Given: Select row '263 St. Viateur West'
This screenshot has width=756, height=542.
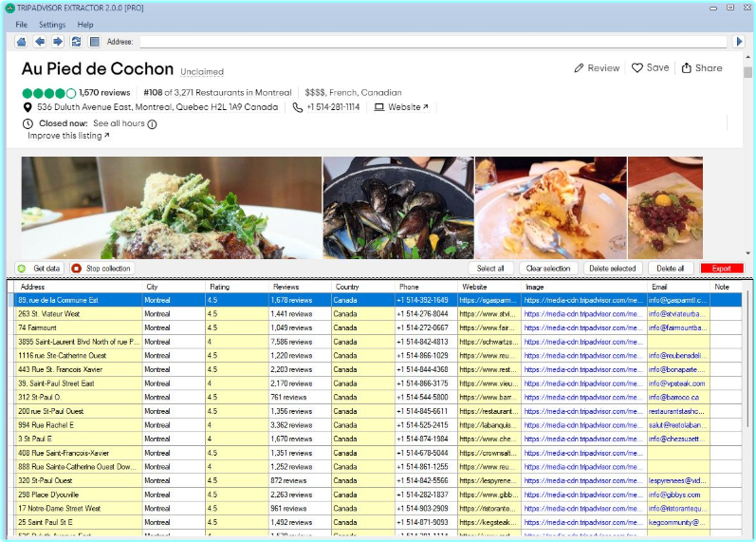Looking at the screenshot, I should click(x=378, y=314).
